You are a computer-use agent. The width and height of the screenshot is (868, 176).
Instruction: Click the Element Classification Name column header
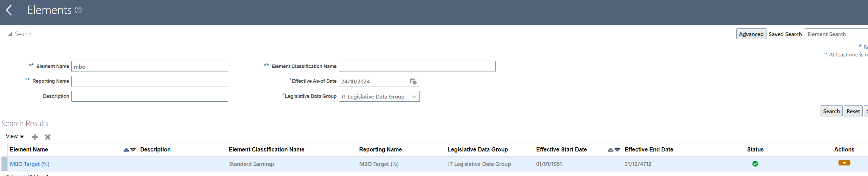267,149
